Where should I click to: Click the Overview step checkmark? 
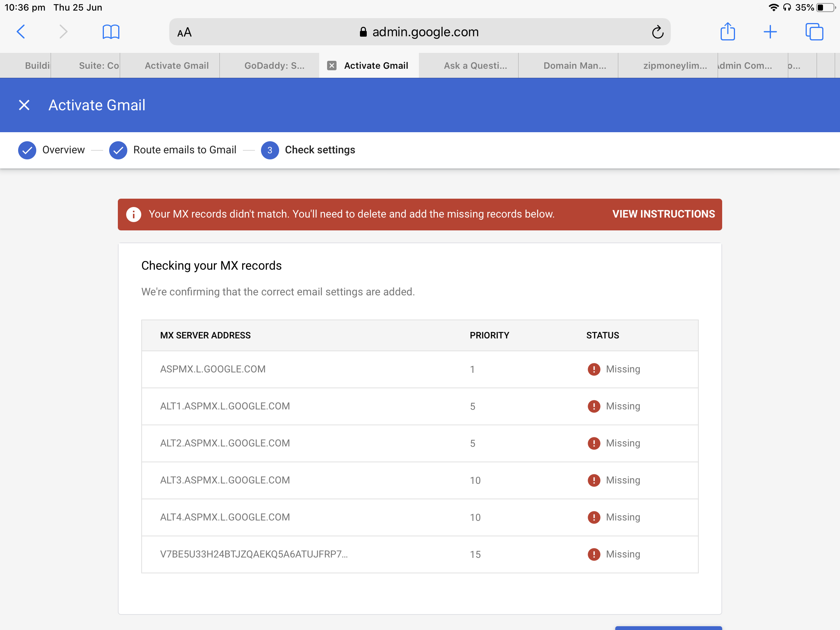coord(27,150)
